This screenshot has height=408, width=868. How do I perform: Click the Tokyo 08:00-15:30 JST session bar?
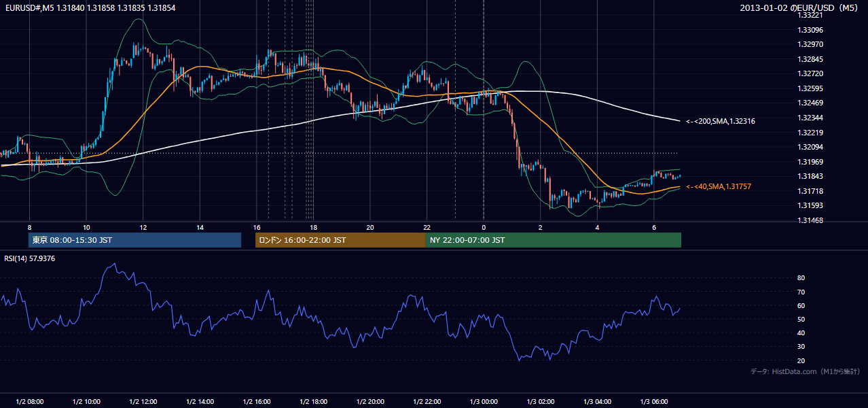(135, 240)
